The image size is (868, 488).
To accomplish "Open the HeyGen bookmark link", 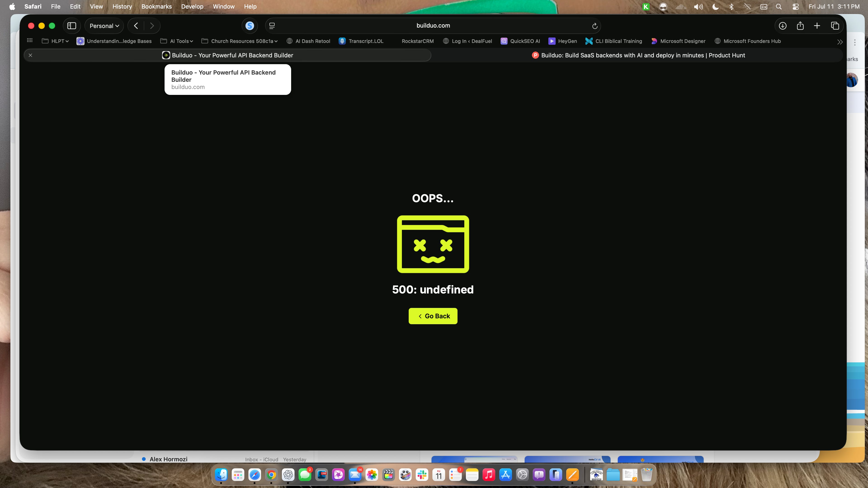I will pyautogui.click(x=563, y=41).
